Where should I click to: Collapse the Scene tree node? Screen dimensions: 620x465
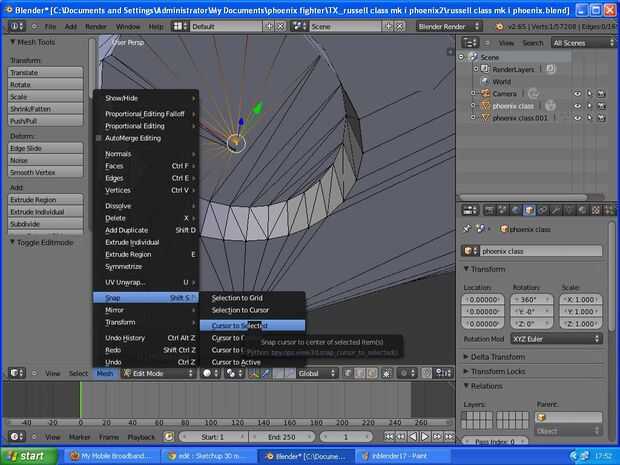[x=461, y=57]
